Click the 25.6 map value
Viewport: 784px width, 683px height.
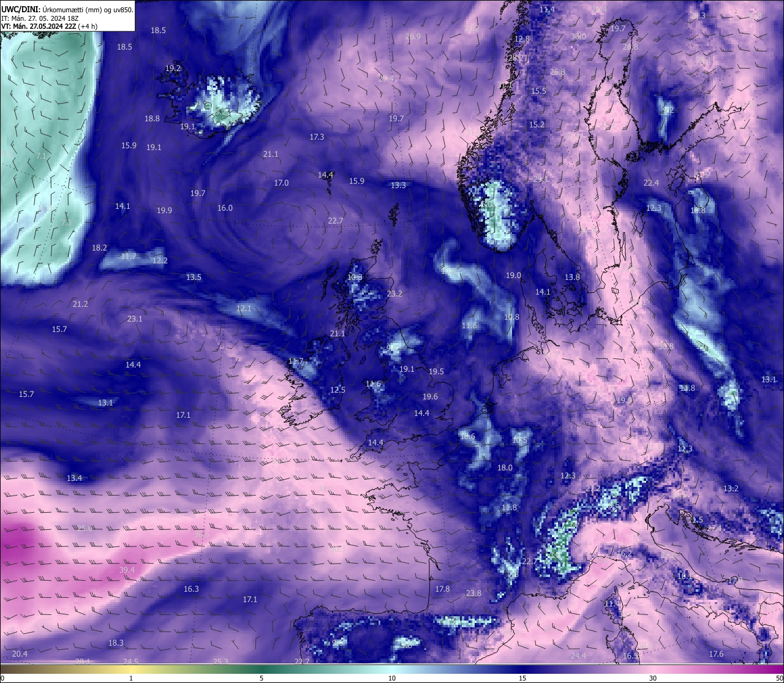[85, 528]
